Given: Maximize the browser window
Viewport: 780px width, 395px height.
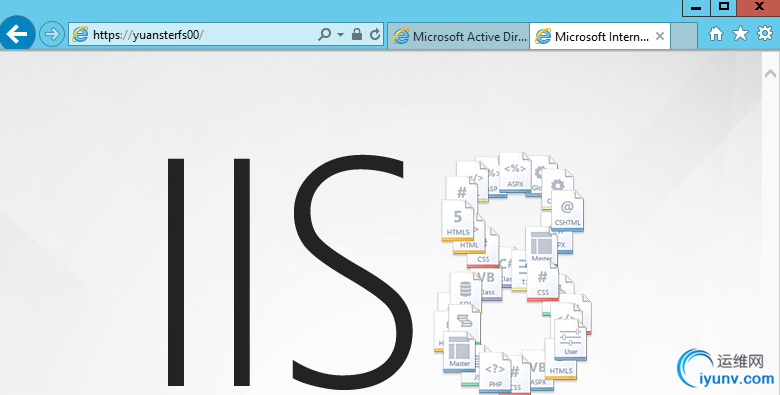Looking at the screenshot, I should 723,7.
